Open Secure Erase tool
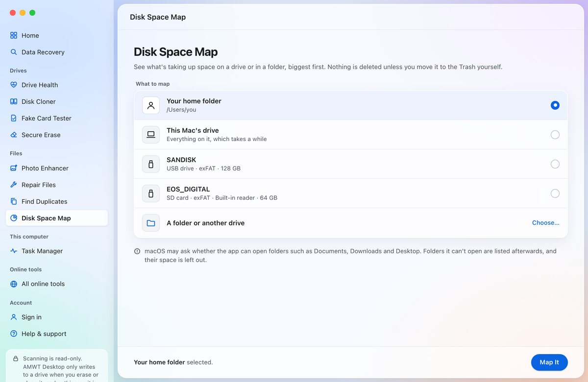588x382 pixels. tap(57, 135)
